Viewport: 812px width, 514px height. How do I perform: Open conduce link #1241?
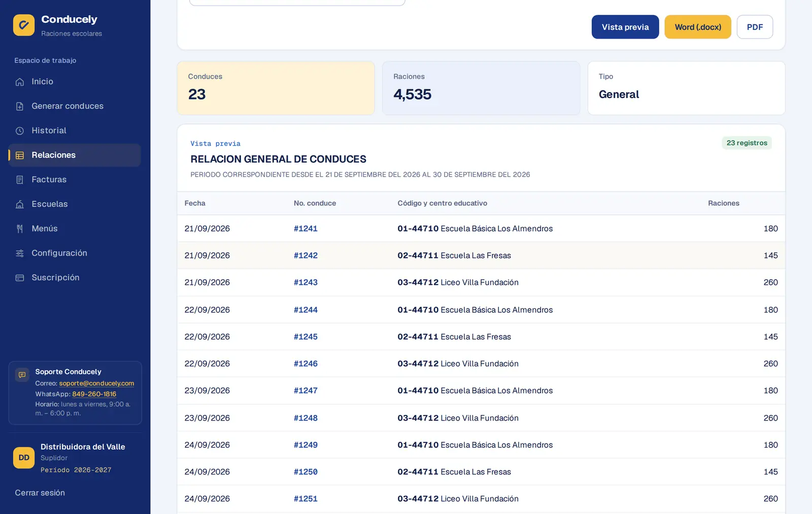306,229
